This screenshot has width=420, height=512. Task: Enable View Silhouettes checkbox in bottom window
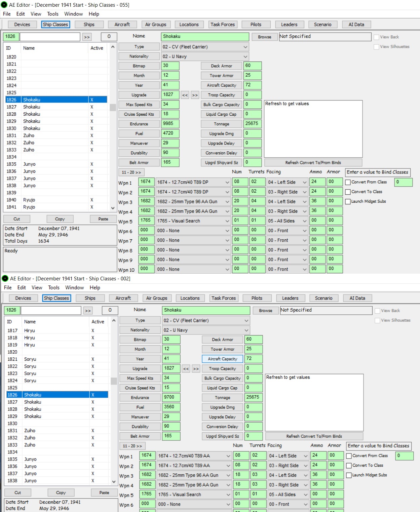(x=378, y=320)
